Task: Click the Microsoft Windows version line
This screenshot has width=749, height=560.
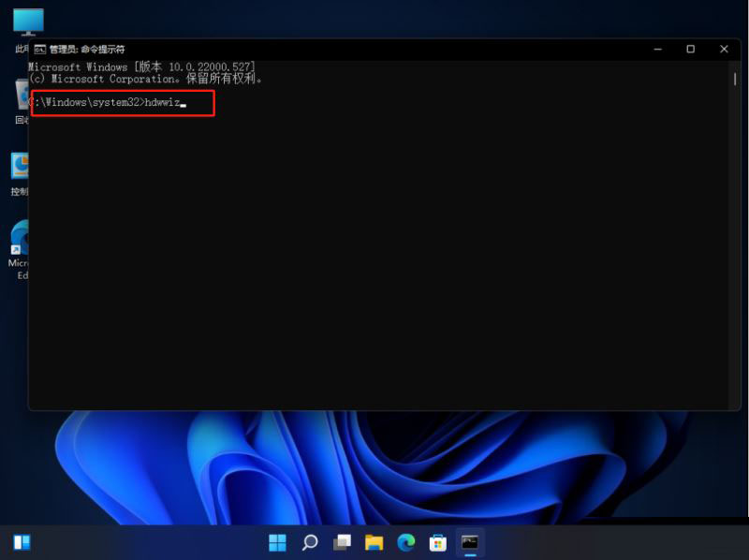Action: pos(142,66)
